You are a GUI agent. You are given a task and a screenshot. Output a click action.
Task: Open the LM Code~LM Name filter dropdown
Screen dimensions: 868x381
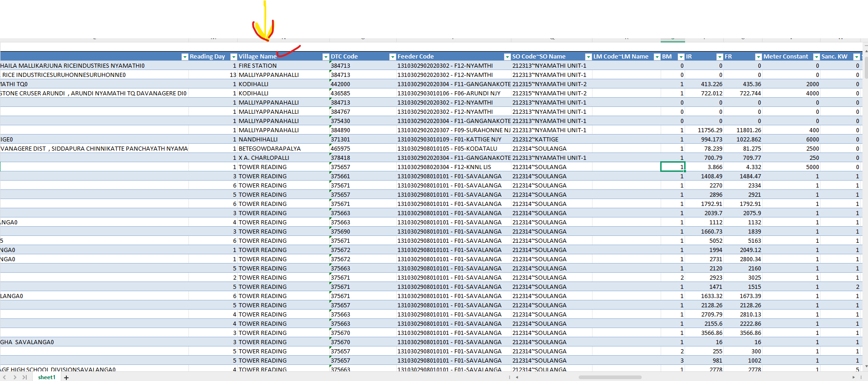657,57
